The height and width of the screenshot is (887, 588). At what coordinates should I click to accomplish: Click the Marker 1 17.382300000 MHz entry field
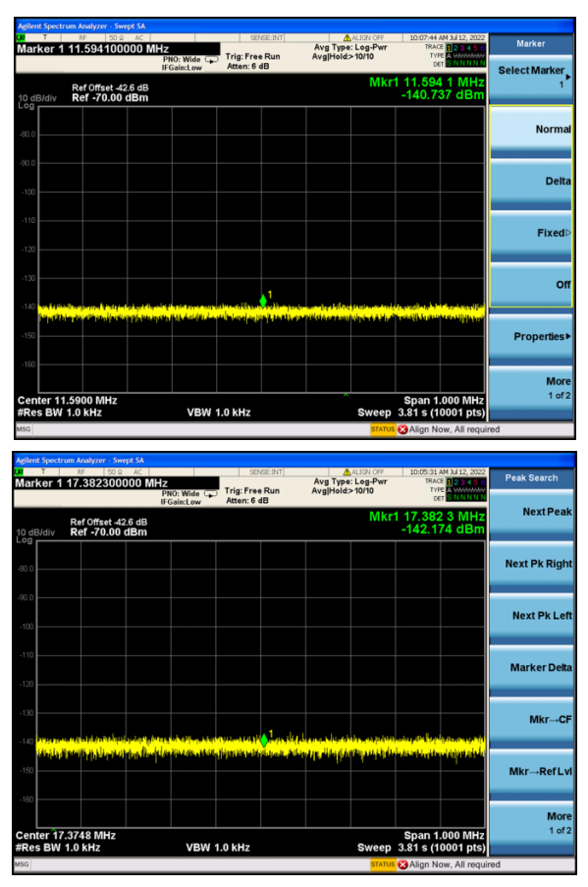117,483
